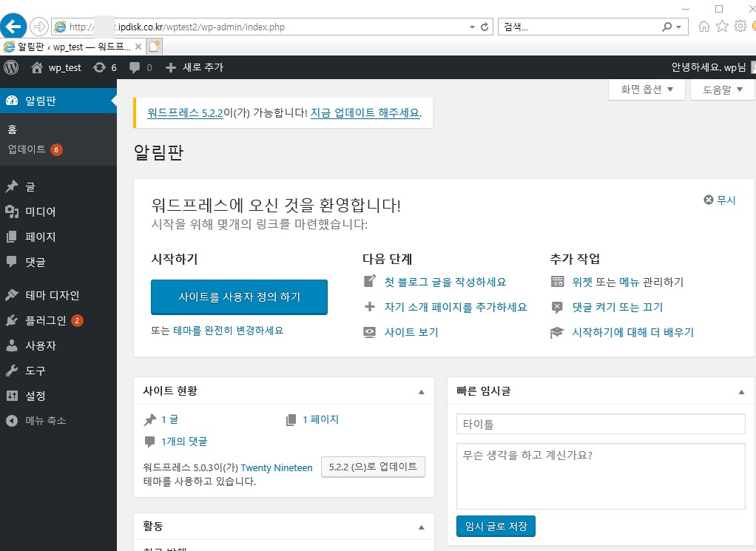Collapse the 활동 panel

422,527
